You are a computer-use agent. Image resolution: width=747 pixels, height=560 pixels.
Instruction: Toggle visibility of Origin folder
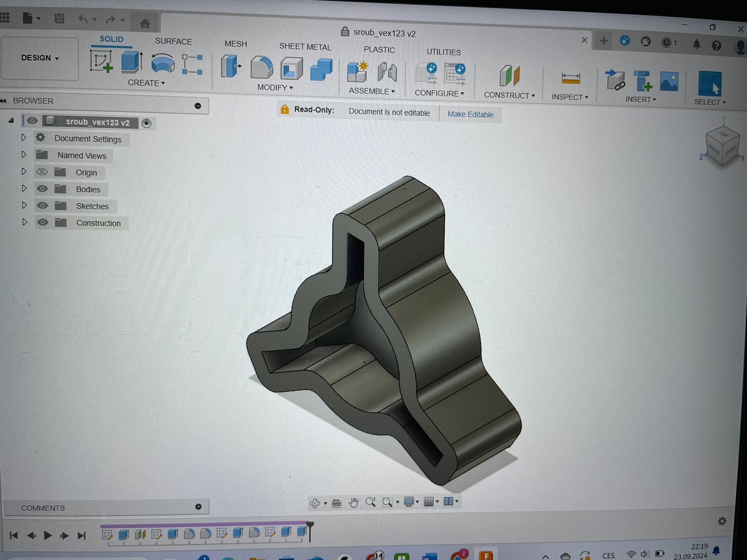(x=42, y=172)
